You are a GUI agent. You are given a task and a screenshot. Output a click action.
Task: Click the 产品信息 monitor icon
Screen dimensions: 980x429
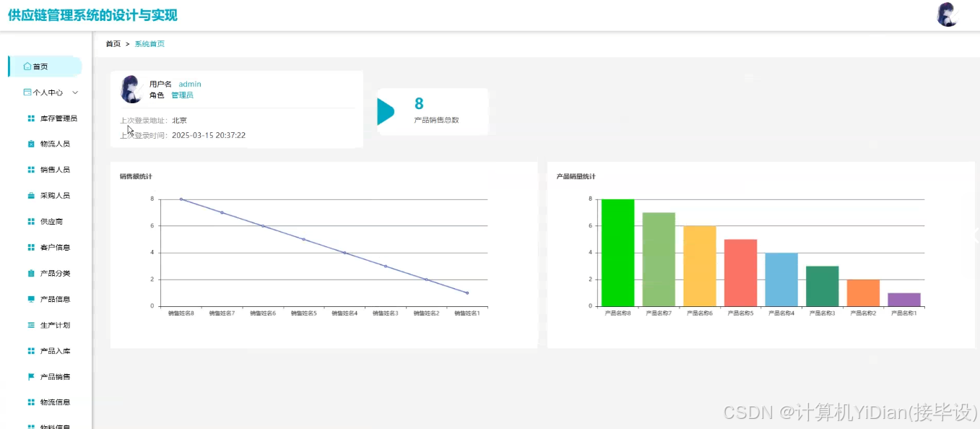click(31, 299)
